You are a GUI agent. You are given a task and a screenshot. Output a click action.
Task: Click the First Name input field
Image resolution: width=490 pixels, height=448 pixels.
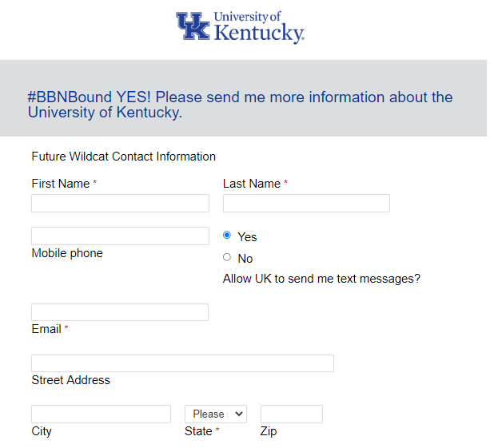(x=120, y=203)
